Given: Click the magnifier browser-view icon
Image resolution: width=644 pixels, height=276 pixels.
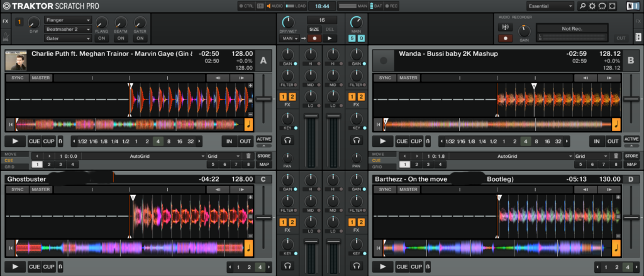Looking at the screenshot, I should pos(582,6).
